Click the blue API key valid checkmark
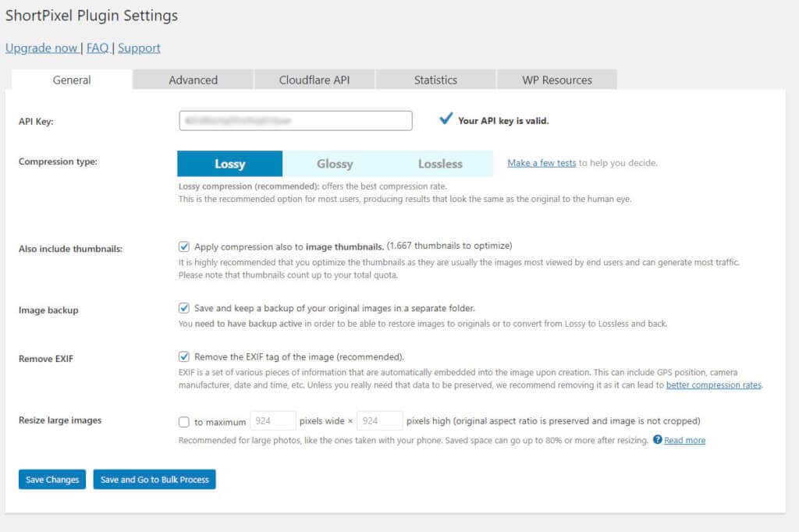 [x=446, y=119]
